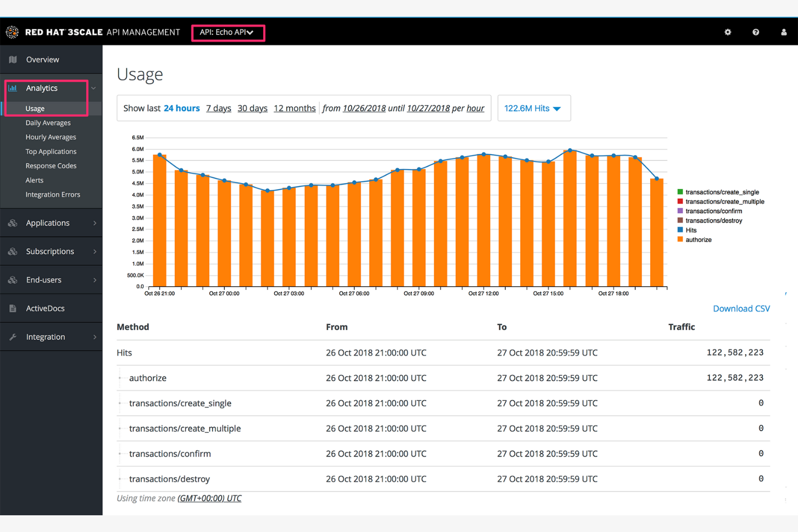Change the 10/27/2018 until date
Image resolution: width=798 pixels, height=532 pixels.
tap(428, 108)
